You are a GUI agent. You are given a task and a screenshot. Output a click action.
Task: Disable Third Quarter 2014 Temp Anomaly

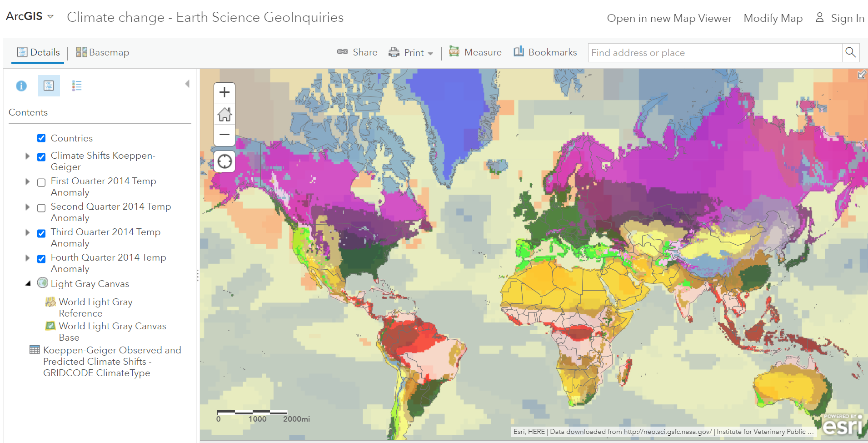(x=41, y=233)
